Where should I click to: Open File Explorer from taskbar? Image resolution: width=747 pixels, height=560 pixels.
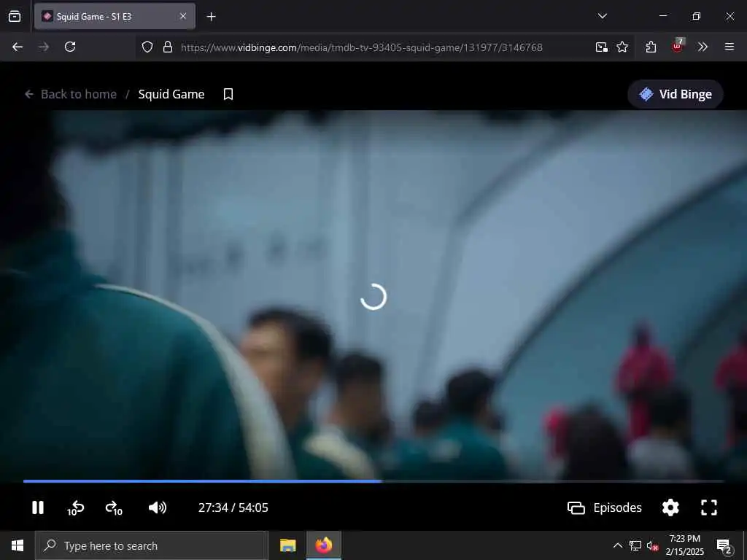point(287,545)
